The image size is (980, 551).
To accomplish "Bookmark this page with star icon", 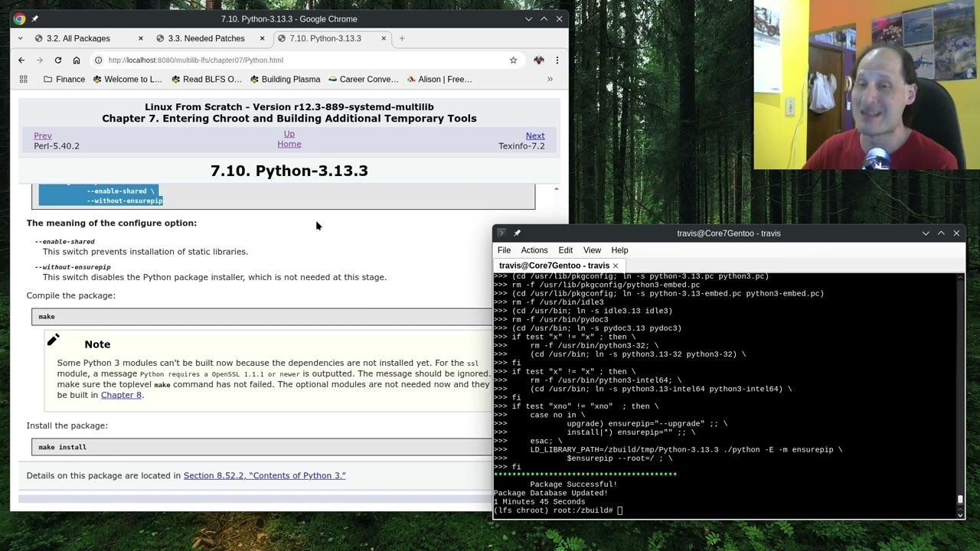I will (513, 60).
